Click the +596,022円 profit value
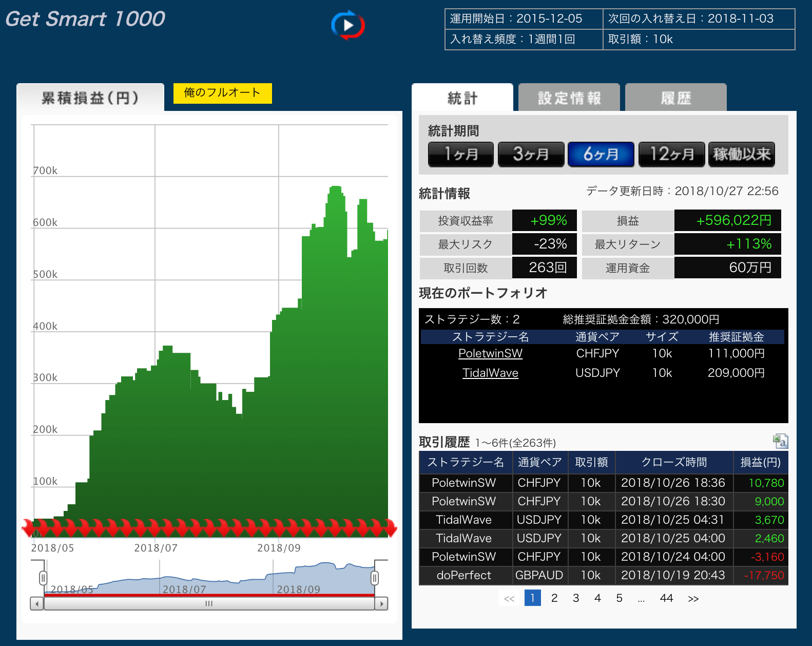812x646 pixels. point(733,220)
